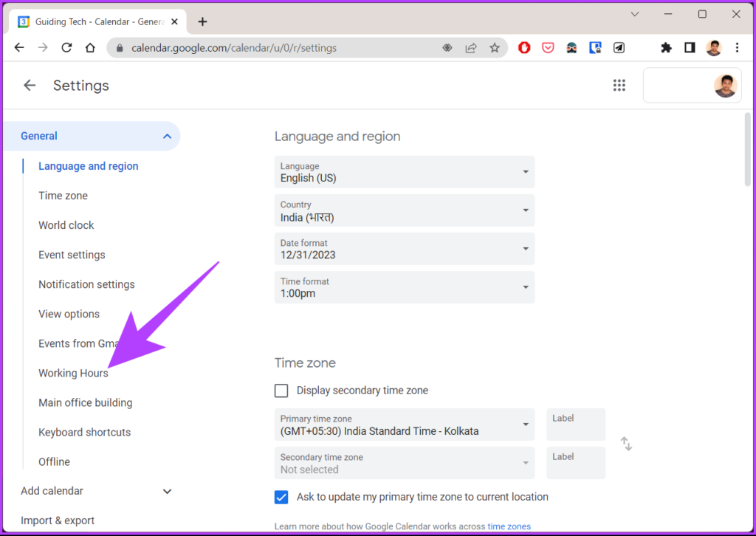Swap primary and secondary time zones

coord(626,444)
